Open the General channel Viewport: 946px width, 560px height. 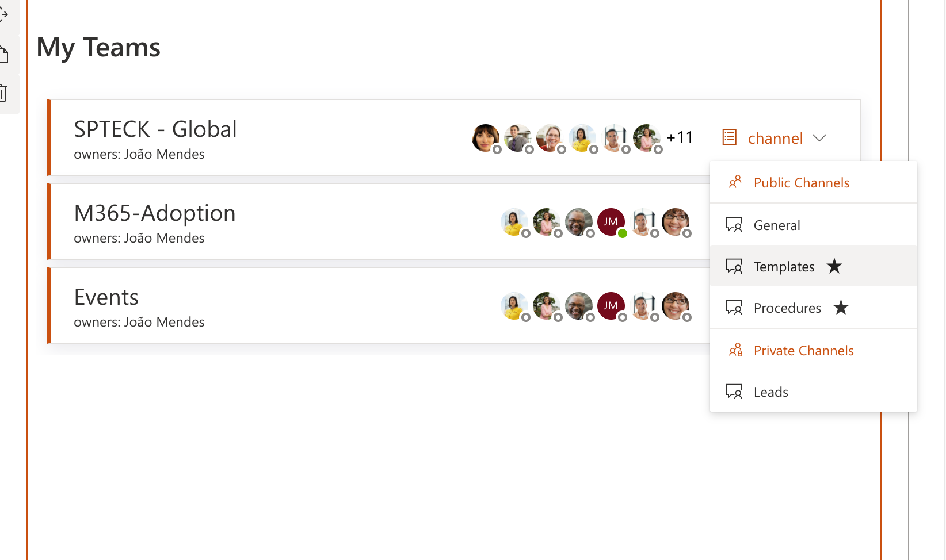[814, 225]
